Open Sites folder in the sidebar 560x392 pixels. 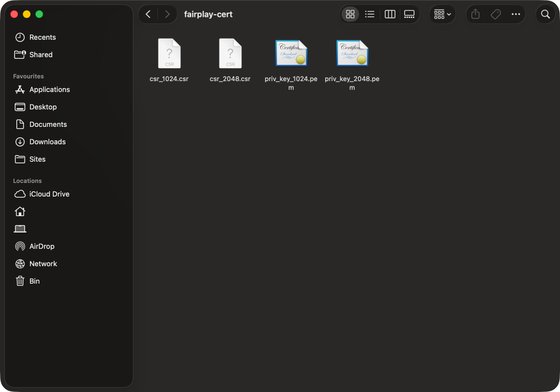point(69,159)
